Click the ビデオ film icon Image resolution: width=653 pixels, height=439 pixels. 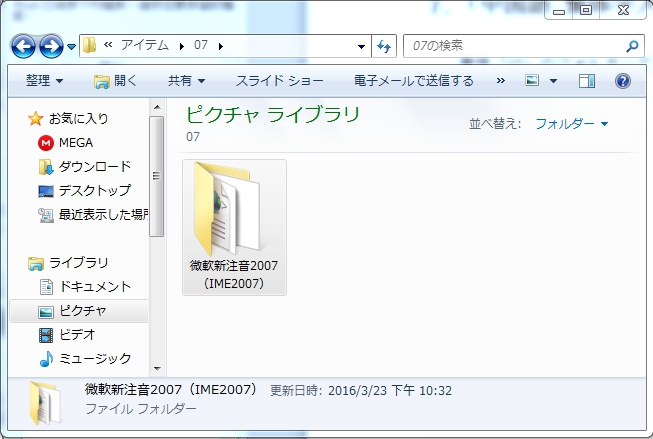[46, 335]
